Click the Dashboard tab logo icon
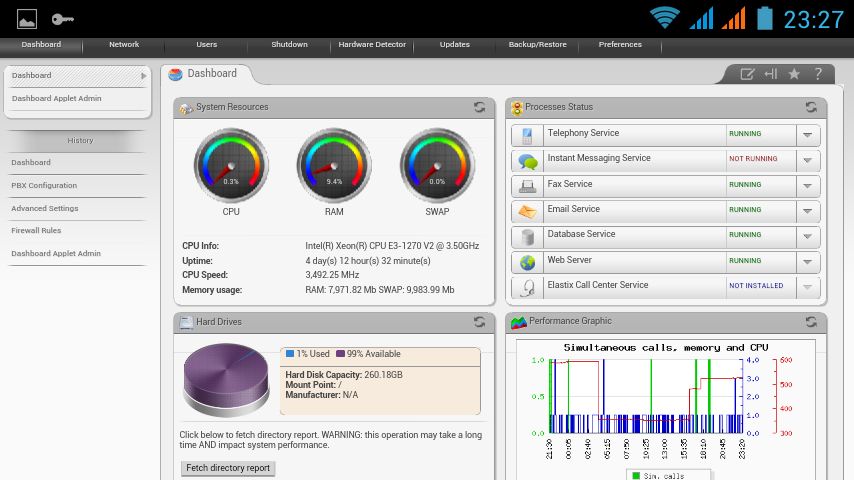 [x=175, y=75]
